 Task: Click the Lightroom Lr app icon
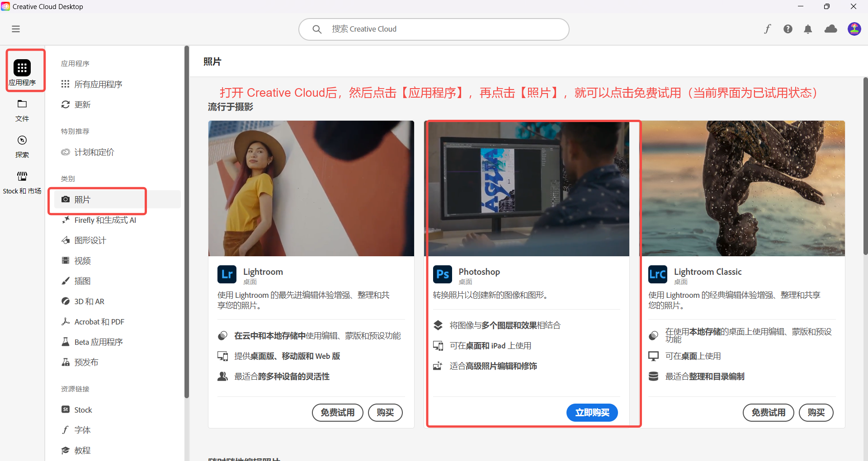tap(227, 274)
